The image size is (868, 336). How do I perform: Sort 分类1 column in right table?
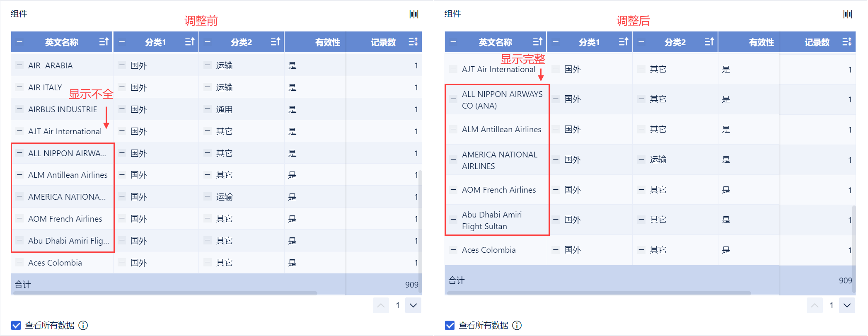[x=624, y=42]
